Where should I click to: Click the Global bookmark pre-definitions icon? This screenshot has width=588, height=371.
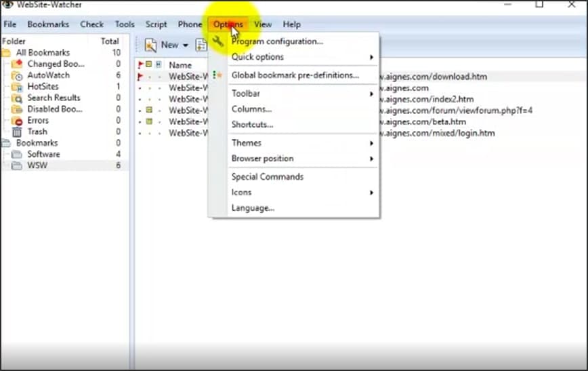tap(217, 75)
